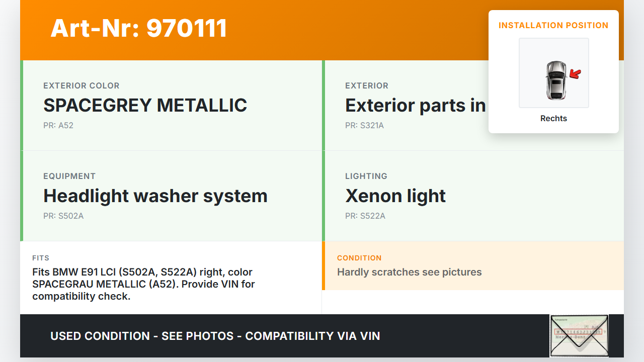Click the PR: S321A code

coord(364,126)
